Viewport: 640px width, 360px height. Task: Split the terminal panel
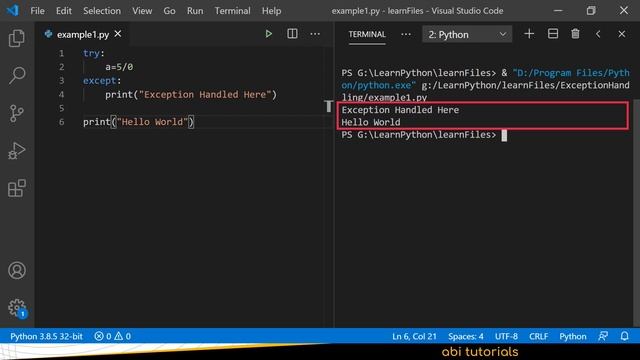click(x=553, y=34)
